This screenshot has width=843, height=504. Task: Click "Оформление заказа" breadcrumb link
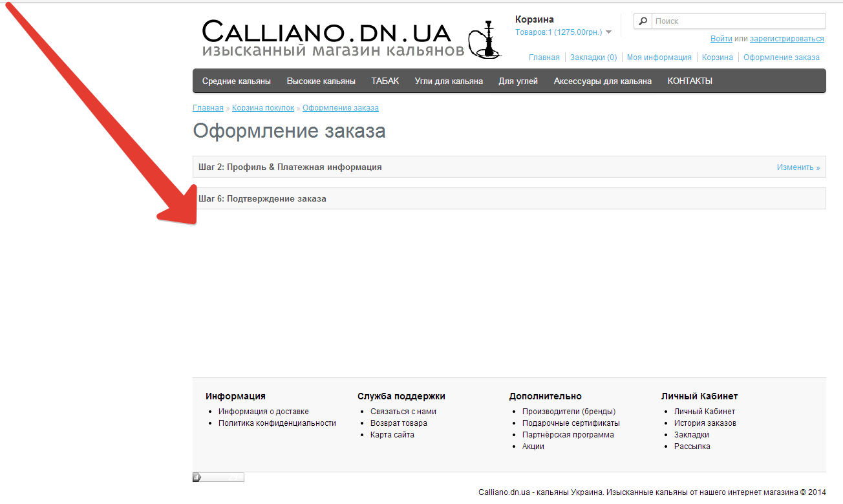[x=341, y=108]
